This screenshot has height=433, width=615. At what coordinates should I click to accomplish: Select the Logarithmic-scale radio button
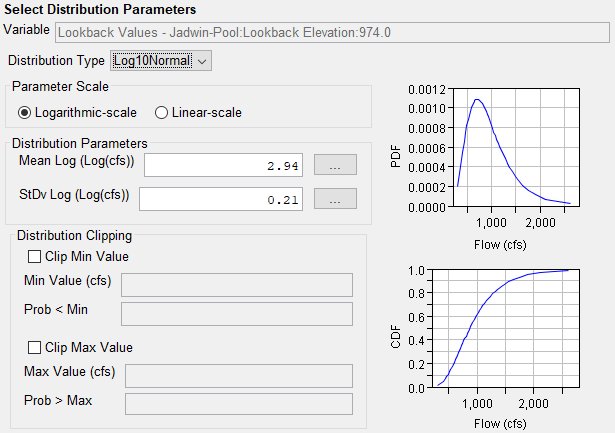(x=25, y=112)
